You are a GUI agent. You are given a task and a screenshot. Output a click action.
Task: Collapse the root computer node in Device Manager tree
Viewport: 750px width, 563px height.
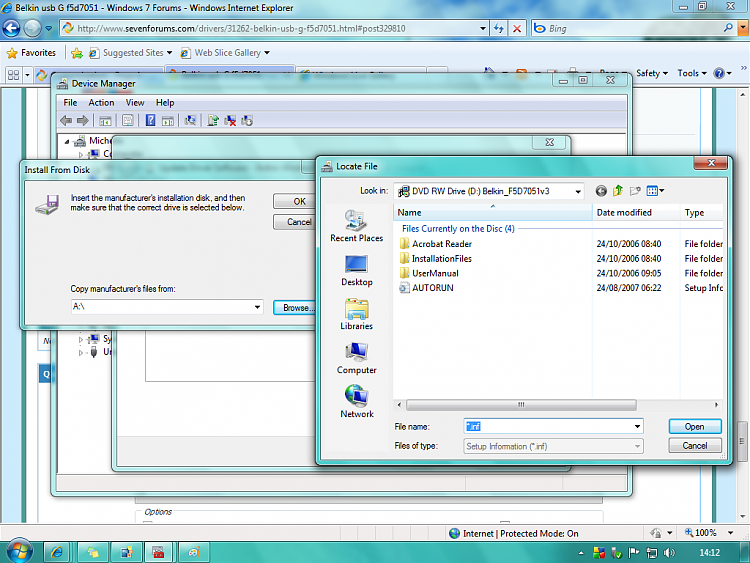coord(67,141)
